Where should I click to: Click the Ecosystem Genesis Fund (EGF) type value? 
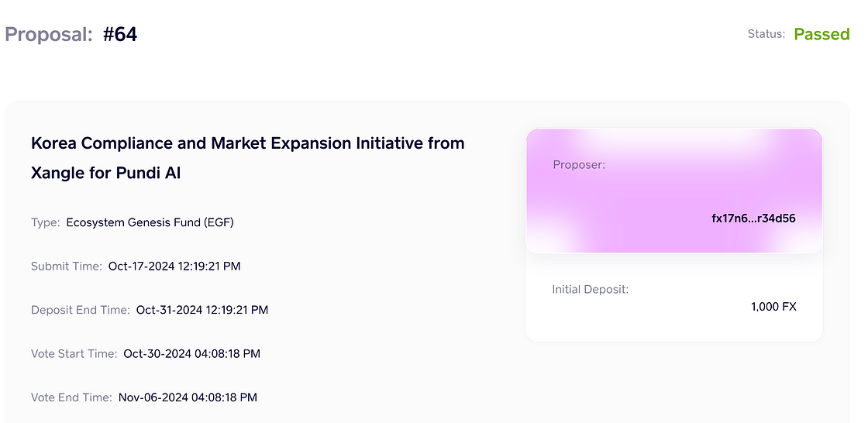coord(150,222)
